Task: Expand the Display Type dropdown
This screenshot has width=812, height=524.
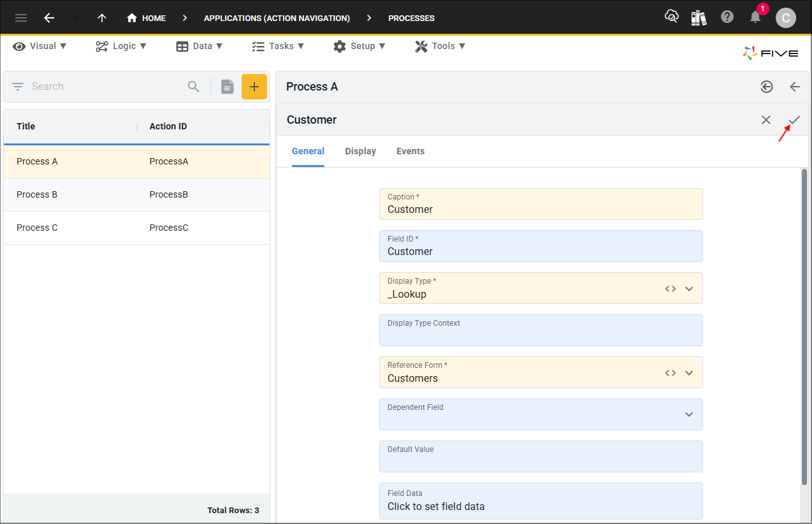Action: click(689, 288)
